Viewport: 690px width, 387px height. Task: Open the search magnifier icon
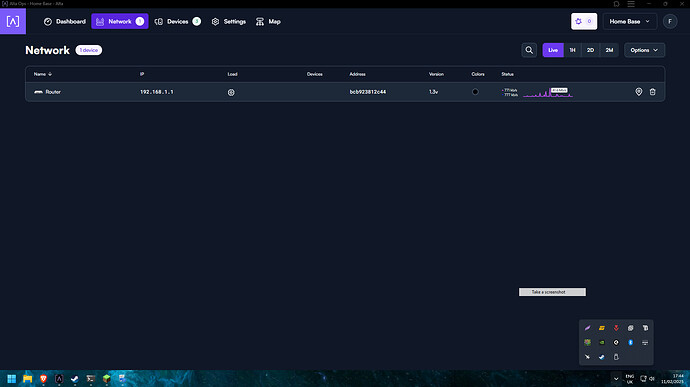[x=529, y=50]
